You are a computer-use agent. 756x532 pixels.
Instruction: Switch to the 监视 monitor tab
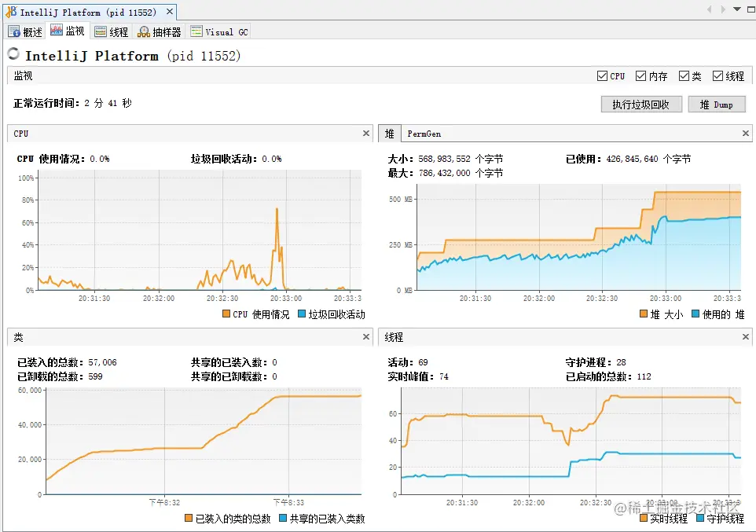pyautogui.click(x=68, y=31)
